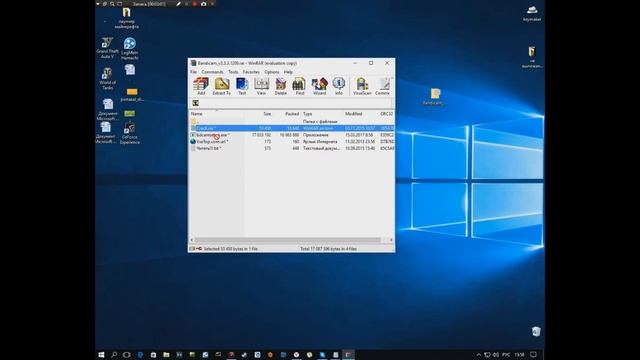Click the magnifier icon in recorder bar
The height and width of the screenshot is (360, 640).
pyautogui.click(x=112, y=4)
